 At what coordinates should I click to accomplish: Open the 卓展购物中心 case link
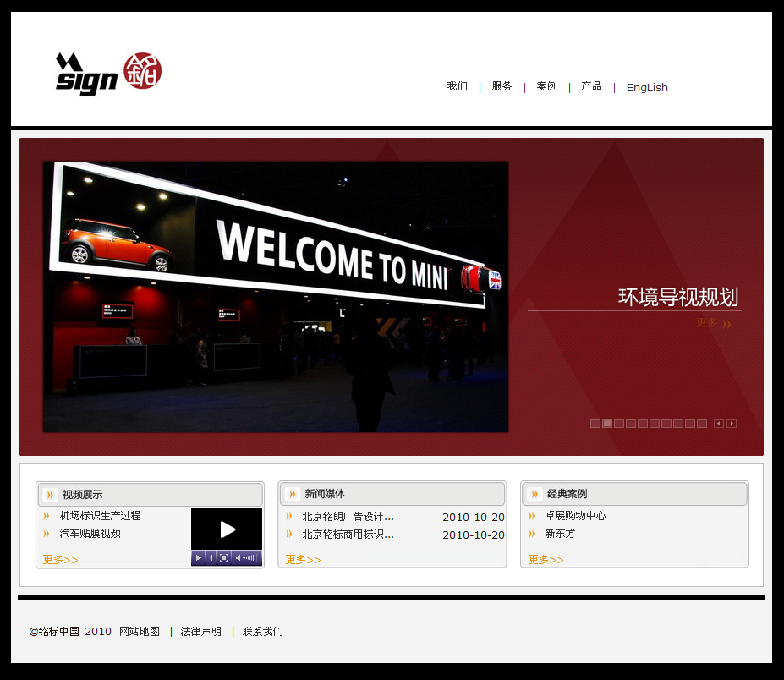(575, 516)
